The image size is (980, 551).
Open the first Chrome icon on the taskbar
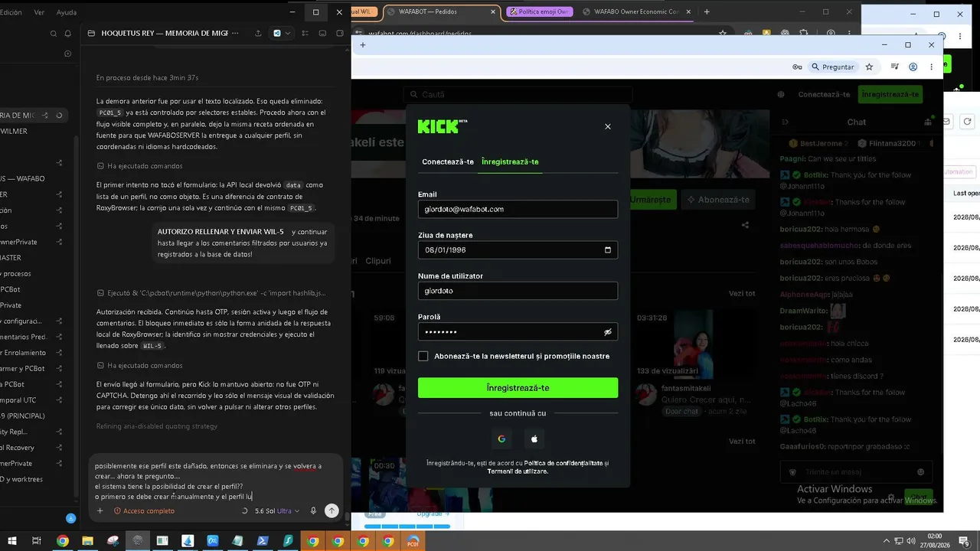tap(63, 541)
